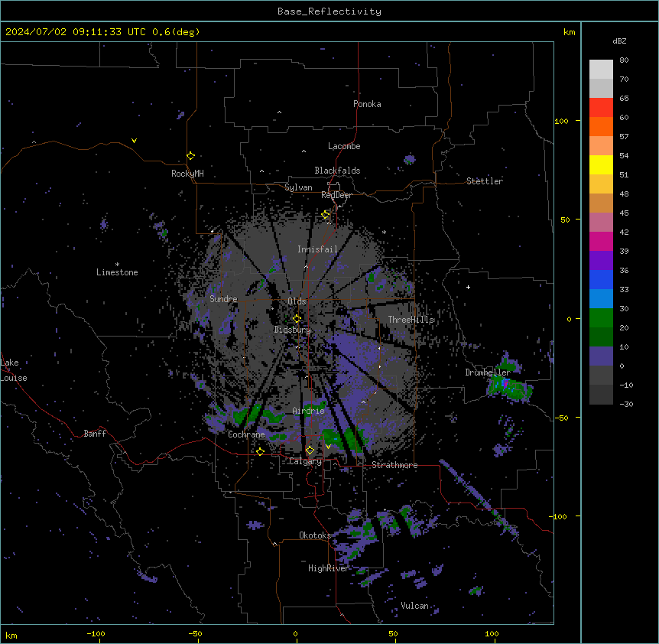Click the slate blue 10-0 dBZ legend swatch
The width and height of the screenshot is (659, 644).
(x=601, y=356)
